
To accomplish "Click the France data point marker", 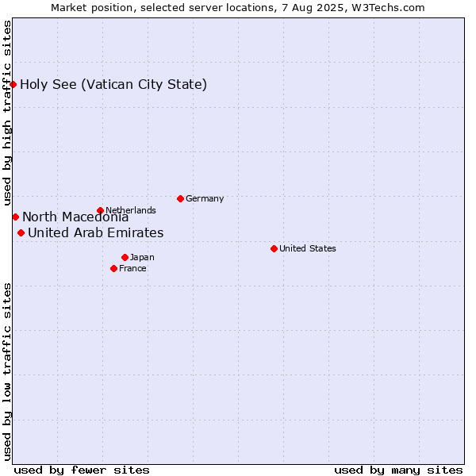I will 113,268.
